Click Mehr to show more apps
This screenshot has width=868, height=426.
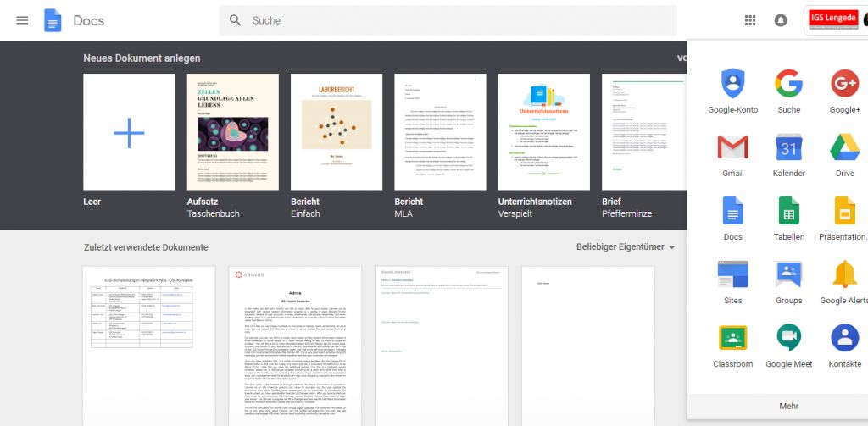[x=788, y=407]
